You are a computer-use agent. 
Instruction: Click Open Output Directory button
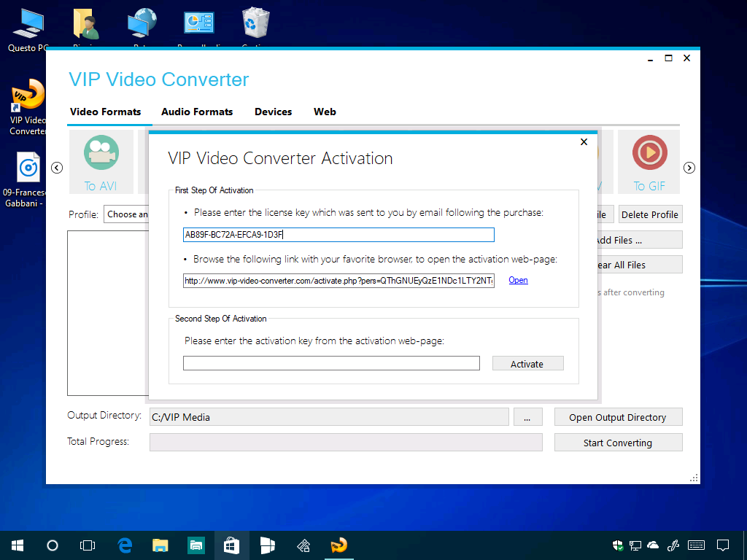coord(618,417)
